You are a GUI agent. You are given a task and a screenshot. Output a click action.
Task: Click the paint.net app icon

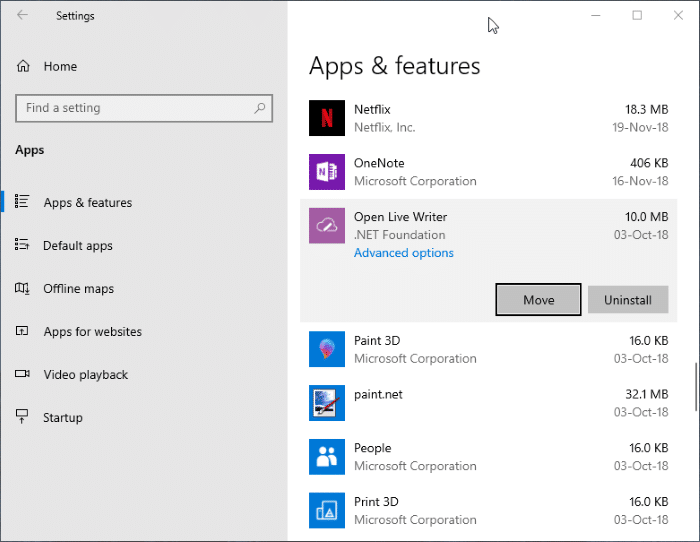(327, 403)
